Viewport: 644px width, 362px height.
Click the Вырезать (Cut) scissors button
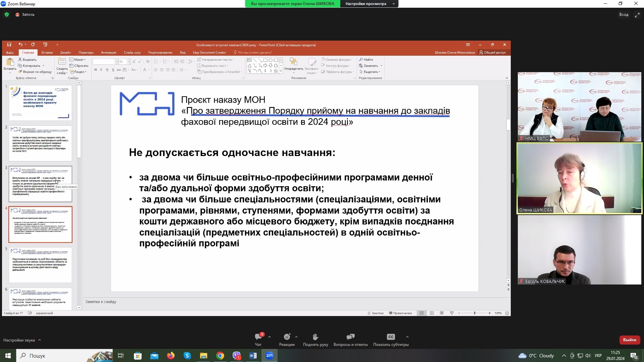[27, 59]
